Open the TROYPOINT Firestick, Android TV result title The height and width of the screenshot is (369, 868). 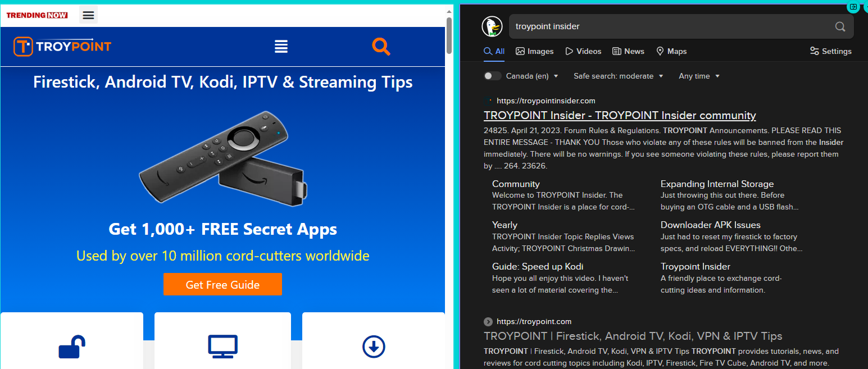point(633,336)
